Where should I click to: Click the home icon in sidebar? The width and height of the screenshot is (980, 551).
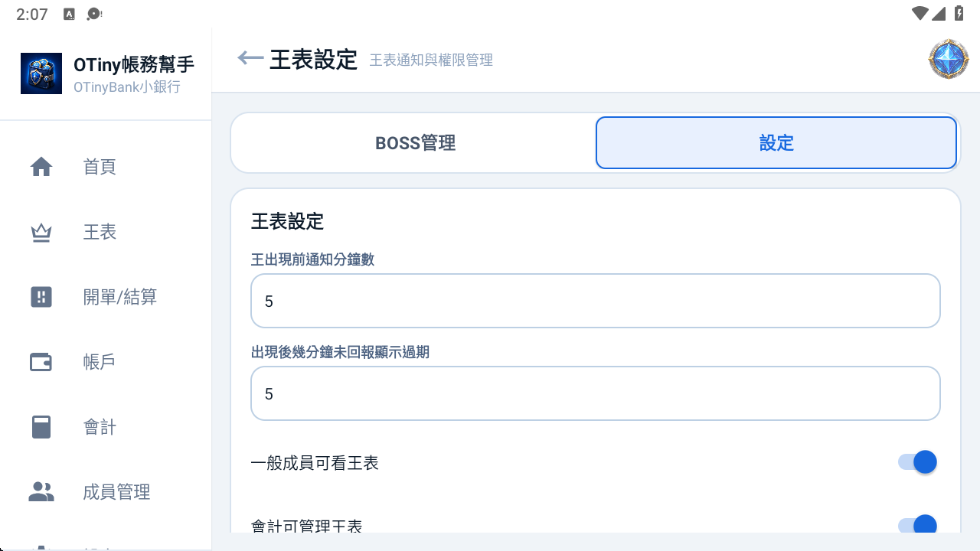tap(41, 167)
